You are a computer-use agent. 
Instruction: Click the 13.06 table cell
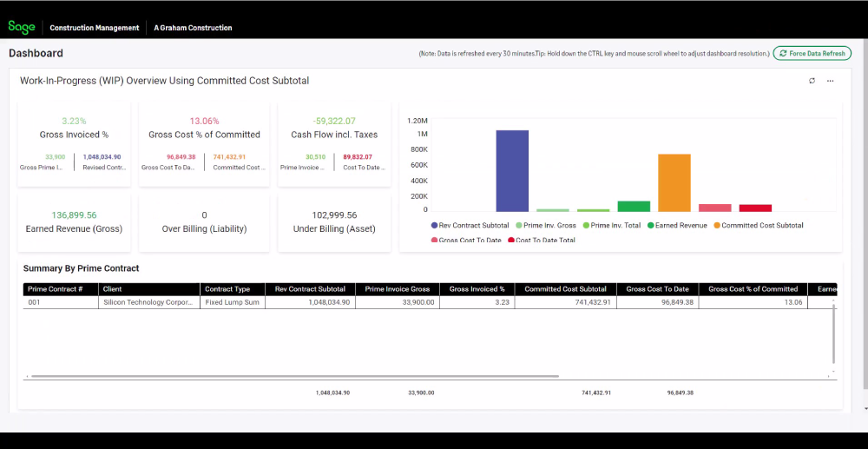(x=753, y=302)
